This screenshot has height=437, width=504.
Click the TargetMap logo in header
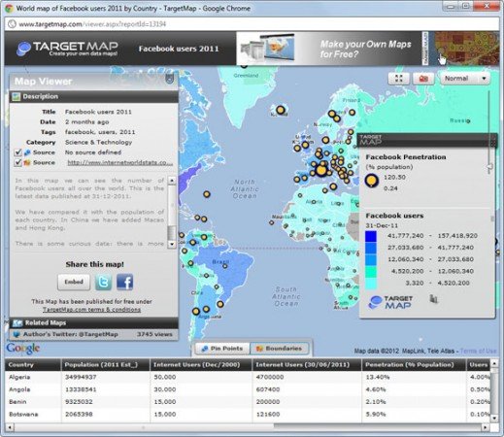tap(67, 49)
